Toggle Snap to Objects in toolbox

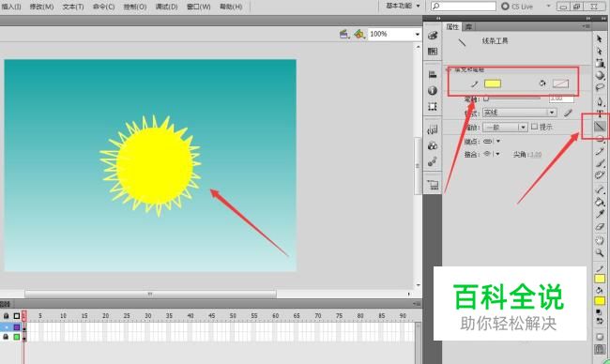click(600, 349)
